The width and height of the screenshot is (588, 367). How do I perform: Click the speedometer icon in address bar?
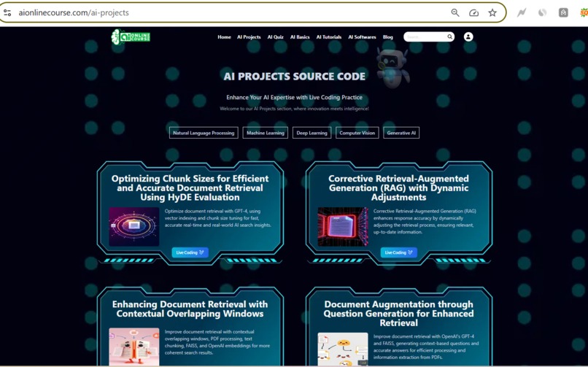coord(473,12)
